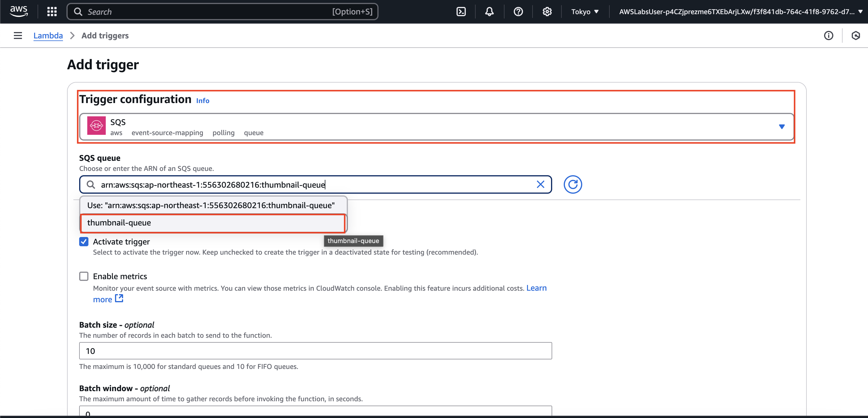Expand the SQS trigger source dropdown
The width and height of the screenshot is (868, 418).
781,126
